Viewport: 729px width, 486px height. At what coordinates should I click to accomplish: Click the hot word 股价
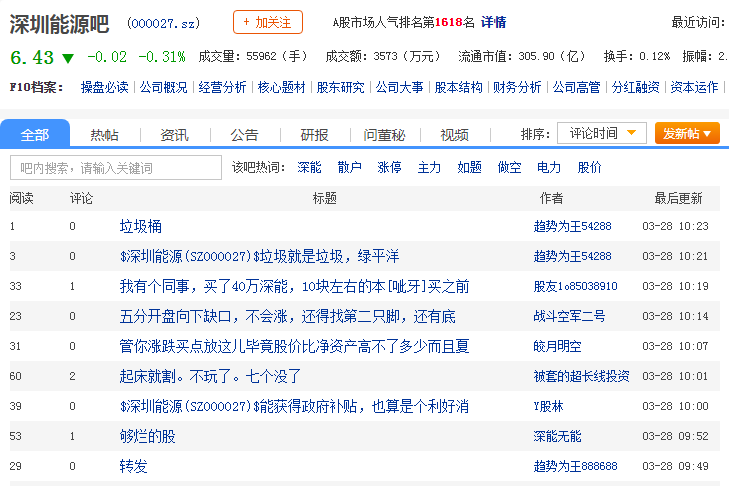click(x=590, y=167)
